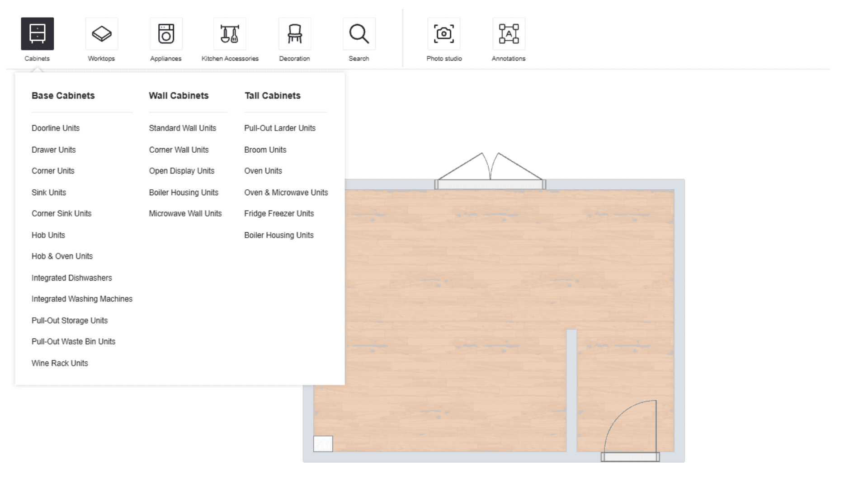Image resolution: width=868 pixels, height=488 pixels.
Task: Launch the Photo studio camera icon
Action: (444, 34)
